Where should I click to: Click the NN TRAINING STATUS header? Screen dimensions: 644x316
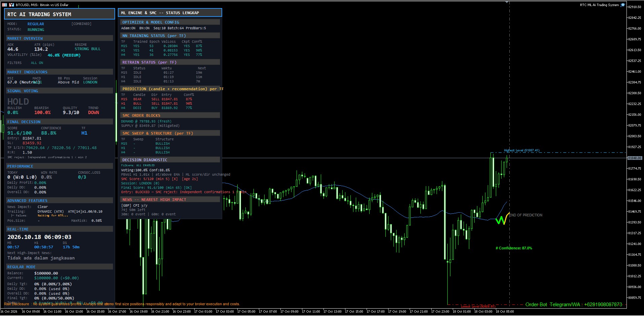(170, 36)
